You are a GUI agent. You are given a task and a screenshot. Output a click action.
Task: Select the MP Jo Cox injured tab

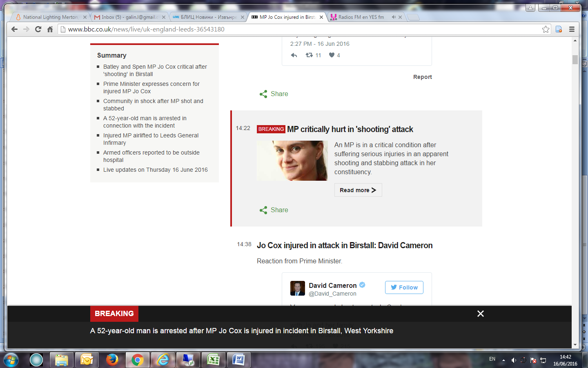click(x=287, y=17)
